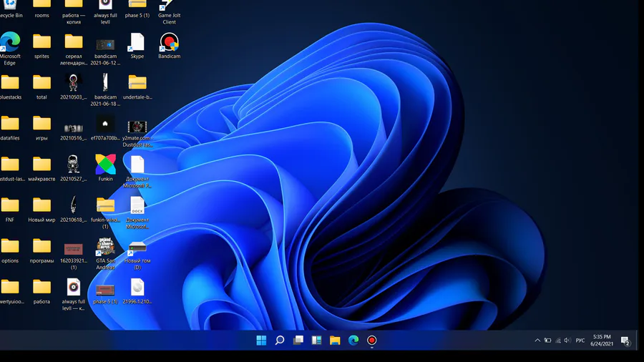Select the sprites folder
644x362 pixels.
pyautogui.click(x=42, y=47)
